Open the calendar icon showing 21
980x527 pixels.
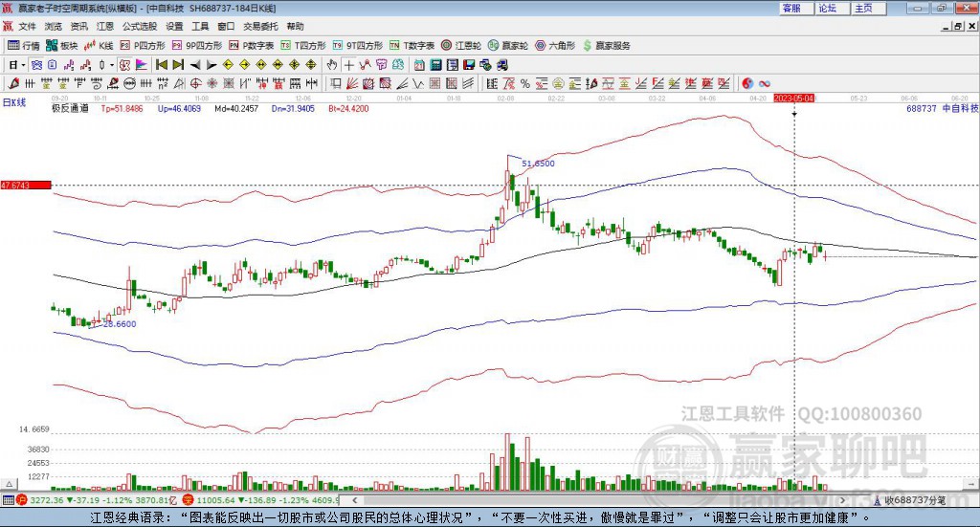419,65
